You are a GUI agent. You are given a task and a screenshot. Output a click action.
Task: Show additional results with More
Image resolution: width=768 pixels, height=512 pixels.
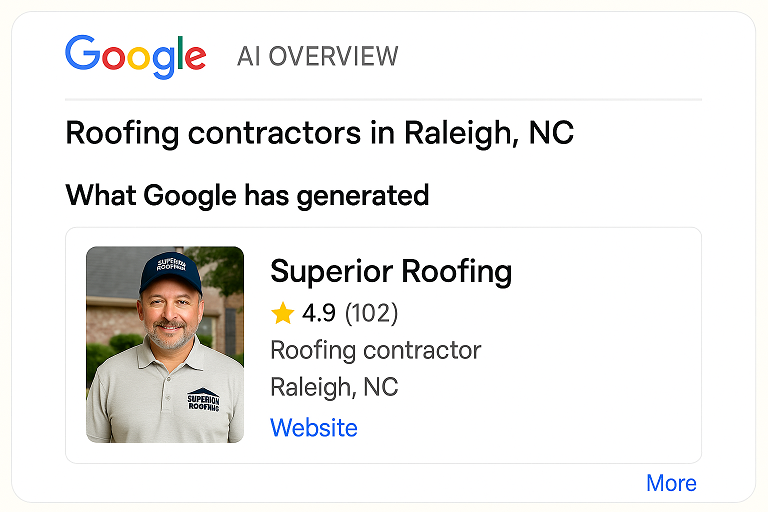[671, 483]
